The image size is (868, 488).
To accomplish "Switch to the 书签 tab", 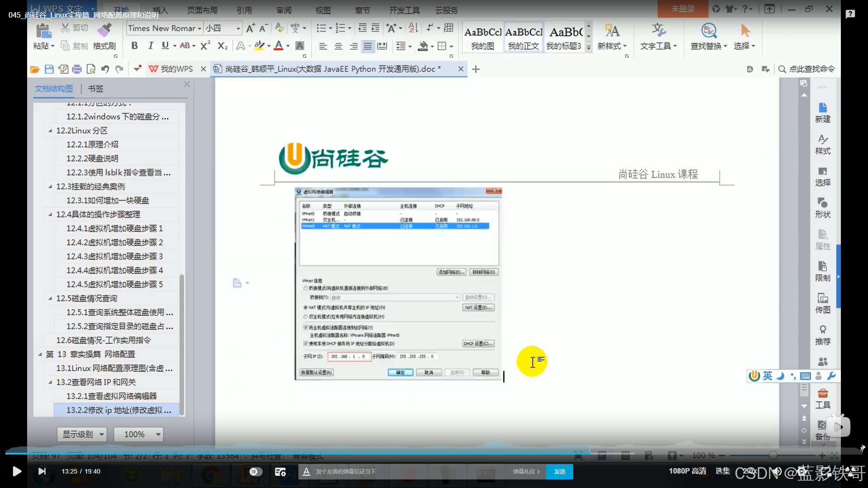I will pyautogui.click(x=95, y=89).
